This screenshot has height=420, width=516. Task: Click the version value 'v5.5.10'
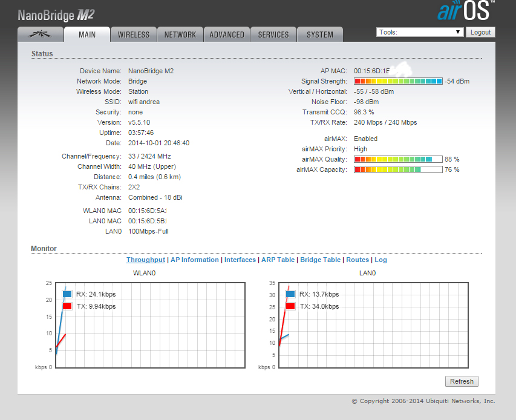click(139, 122)
